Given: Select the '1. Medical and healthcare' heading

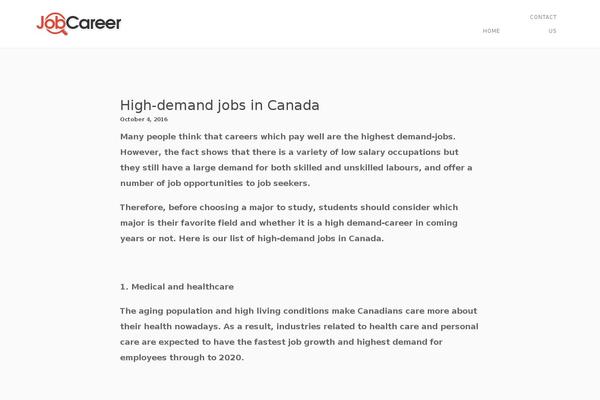Looking at the screenshot, I should pos(177,287).
